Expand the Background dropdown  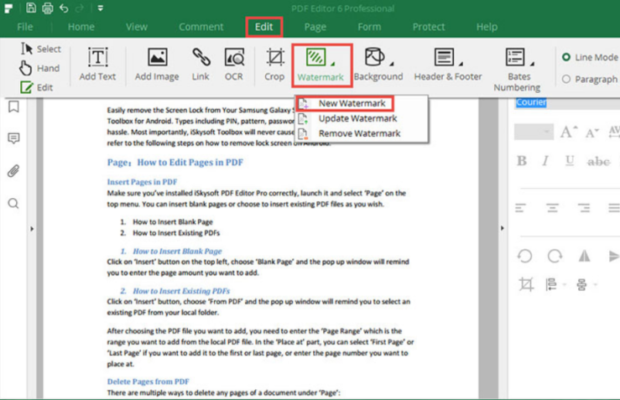coord(377,65)
